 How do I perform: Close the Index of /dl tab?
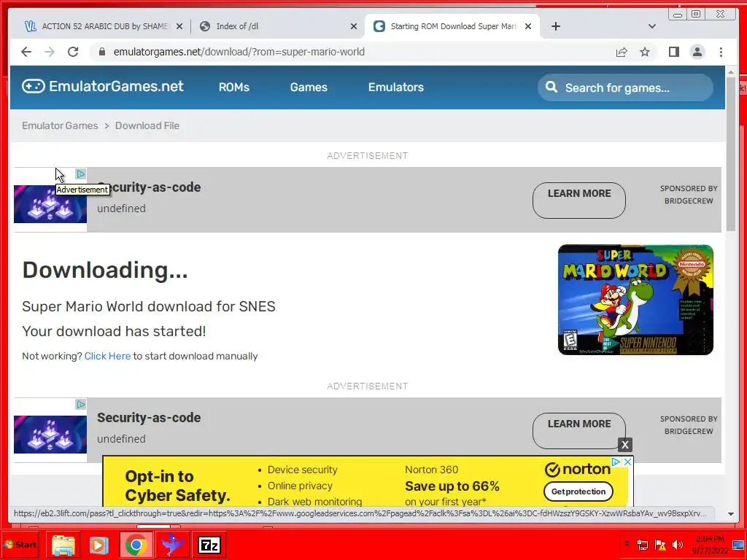(x=354, y=26)
